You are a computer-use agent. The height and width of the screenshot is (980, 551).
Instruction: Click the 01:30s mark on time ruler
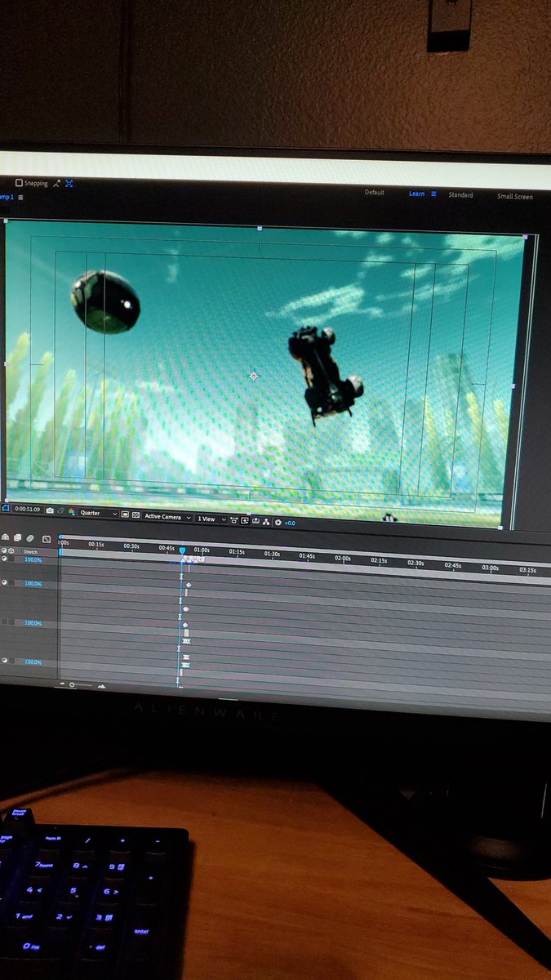click(x=272, y=554)
